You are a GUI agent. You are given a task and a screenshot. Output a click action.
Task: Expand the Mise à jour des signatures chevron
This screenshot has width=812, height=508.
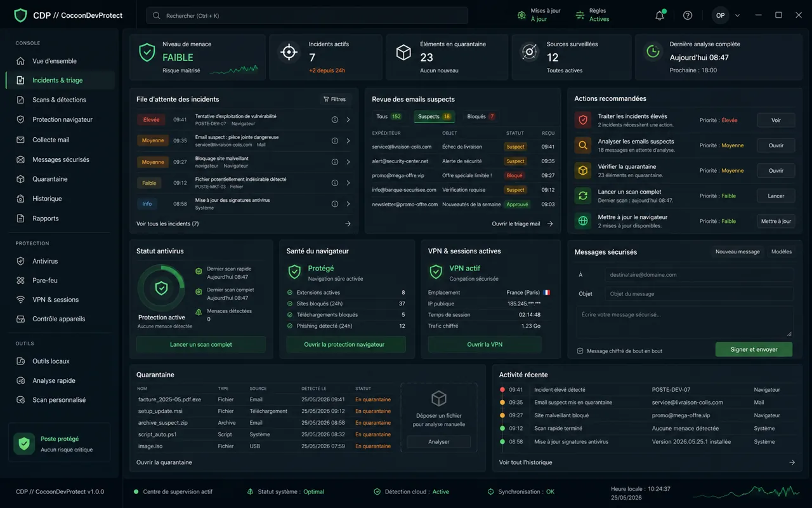pos(348,204)
